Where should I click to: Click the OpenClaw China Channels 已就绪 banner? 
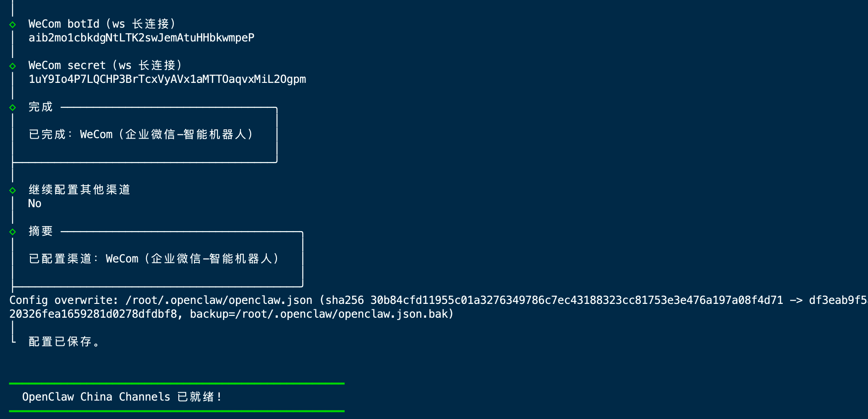(x=122, y=397)
